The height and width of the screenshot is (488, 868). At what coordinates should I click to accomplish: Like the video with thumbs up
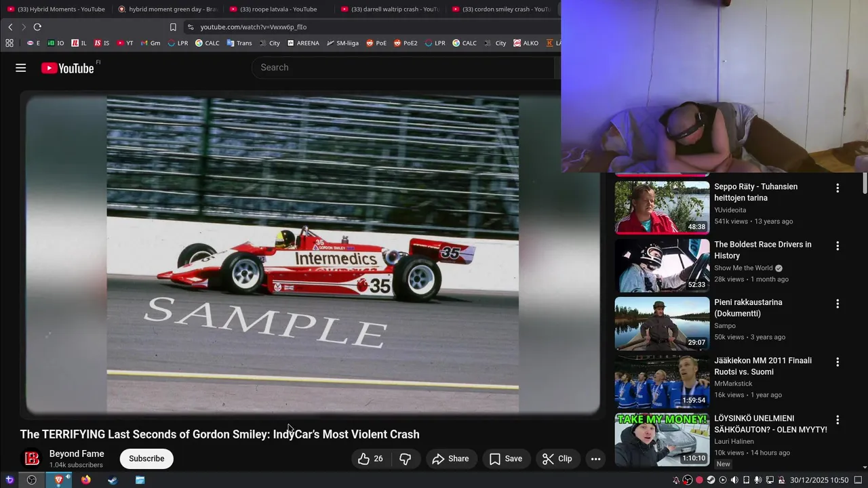pyautogui.click(x=370, y=459)
